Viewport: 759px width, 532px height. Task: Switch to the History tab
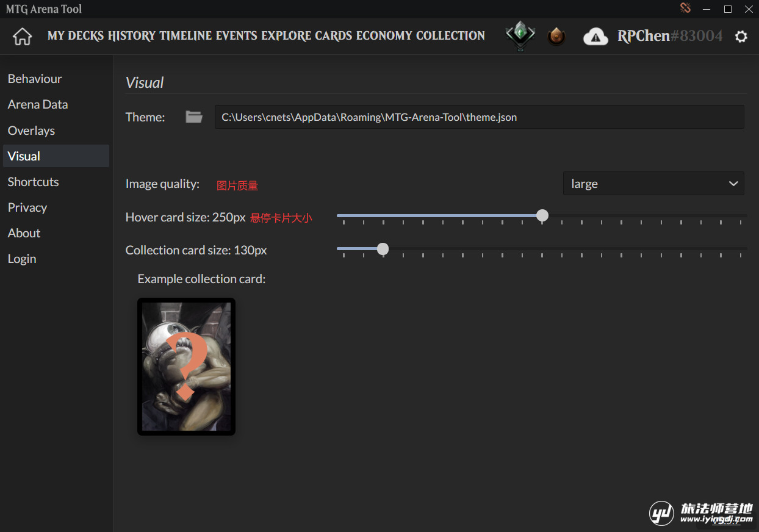[132, 36]
